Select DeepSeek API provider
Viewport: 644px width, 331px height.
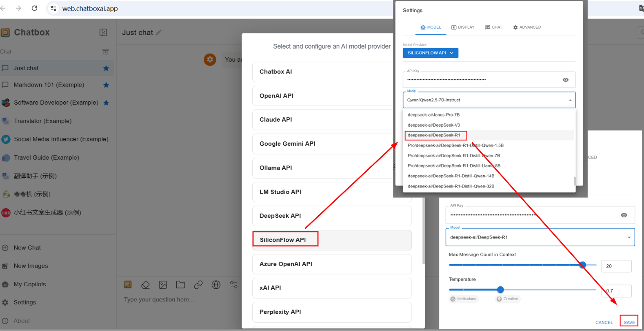point(332,216)
